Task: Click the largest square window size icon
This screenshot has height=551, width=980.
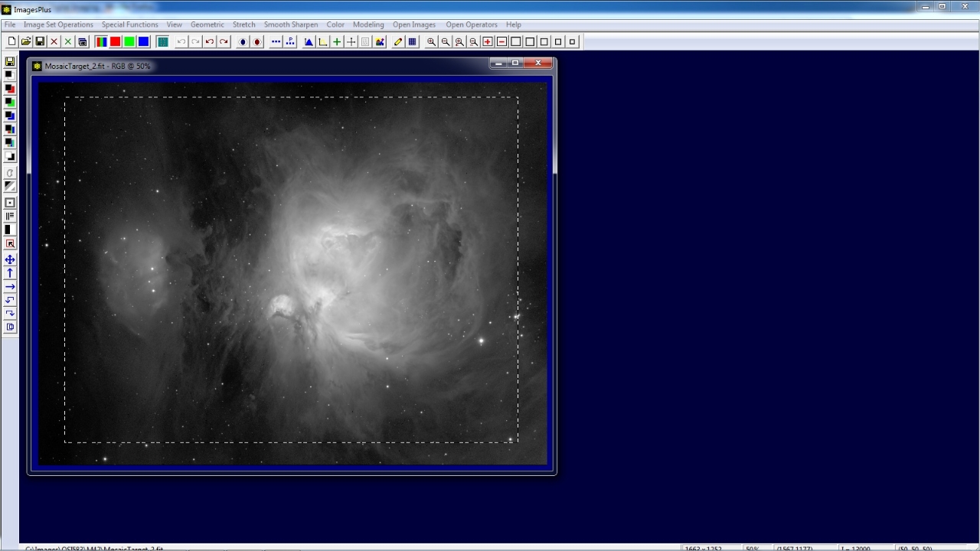Action: pyautogui.click(x=516, y=41)
